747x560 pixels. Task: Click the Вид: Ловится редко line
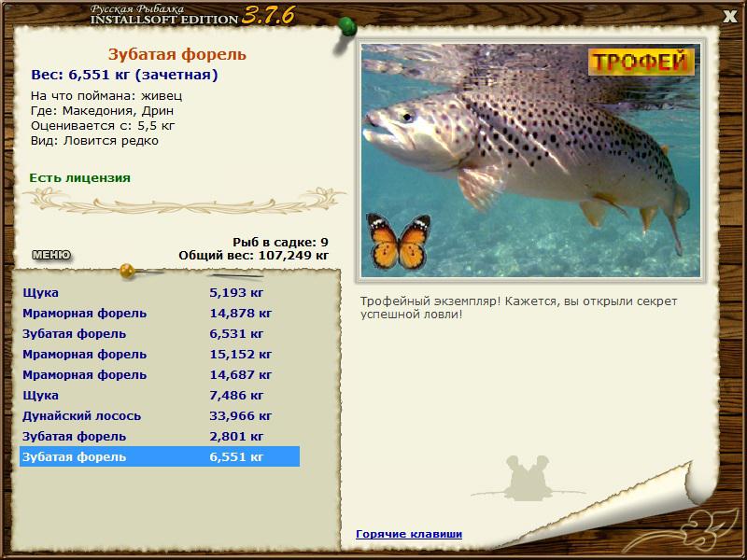[x=94, y=141]
